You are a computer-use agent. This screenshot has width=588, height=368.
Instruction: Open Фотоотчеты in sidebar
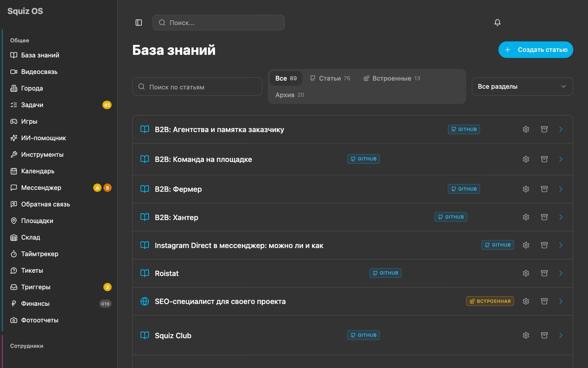click(x=59, y=320)
